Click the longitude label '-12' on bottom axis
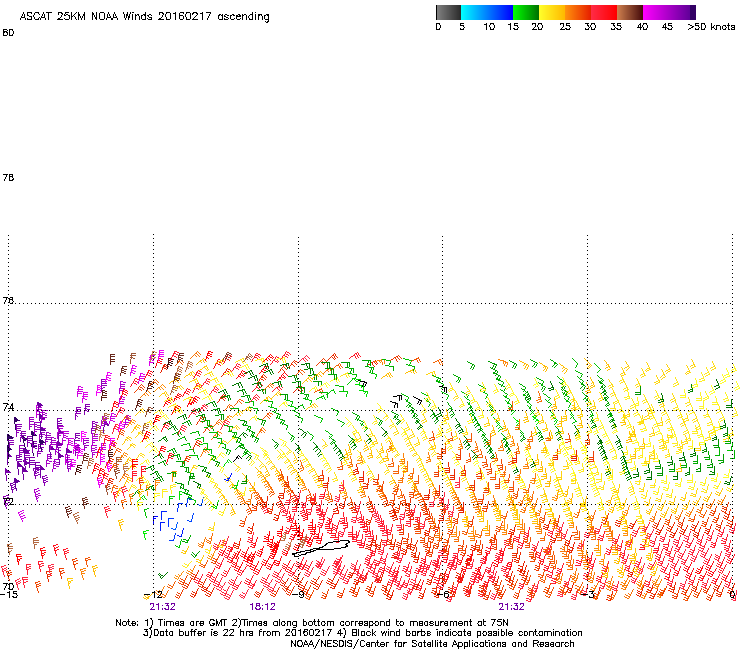This screenshot has width=740, height=650. 153,595
